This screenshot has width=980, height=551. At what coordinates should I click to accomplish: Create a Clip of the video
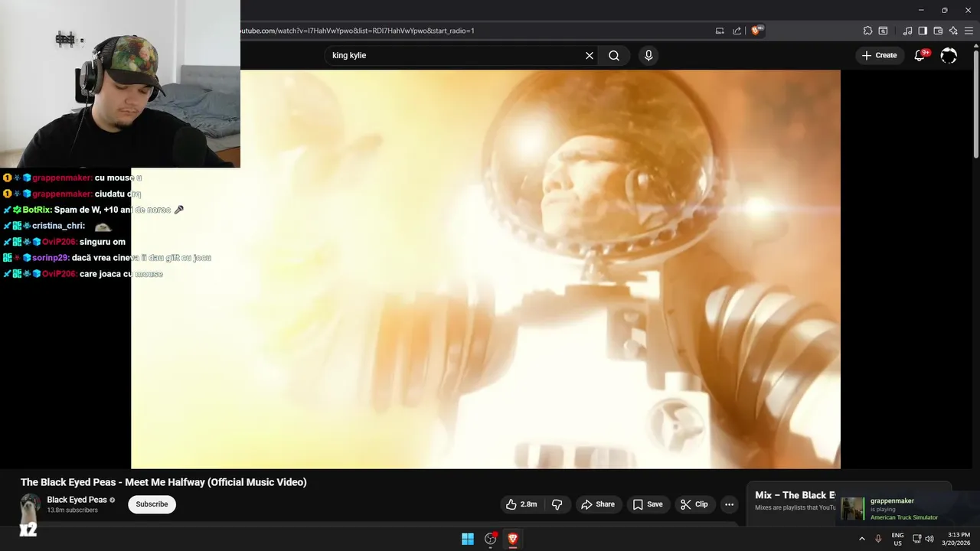694,504
